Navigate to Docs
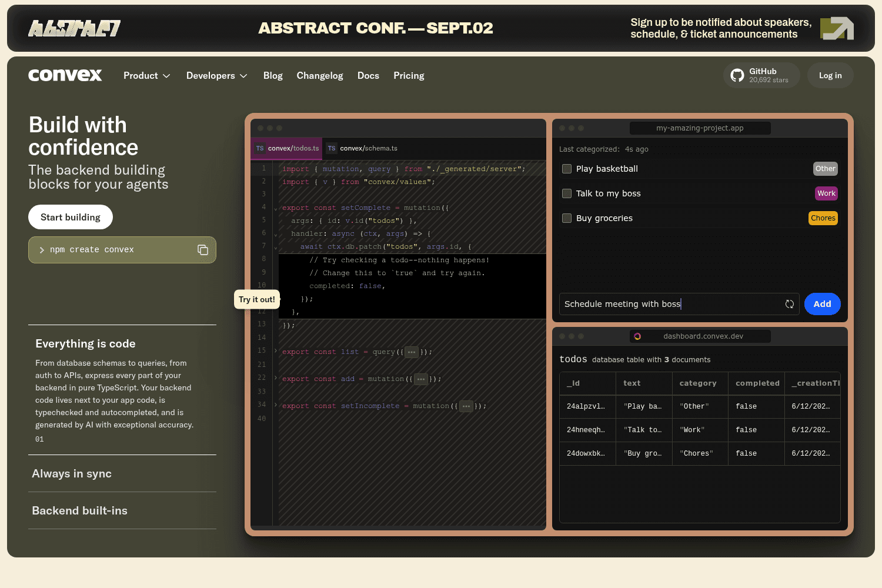The width and height of the screenshot is (882, 588). 368,76
